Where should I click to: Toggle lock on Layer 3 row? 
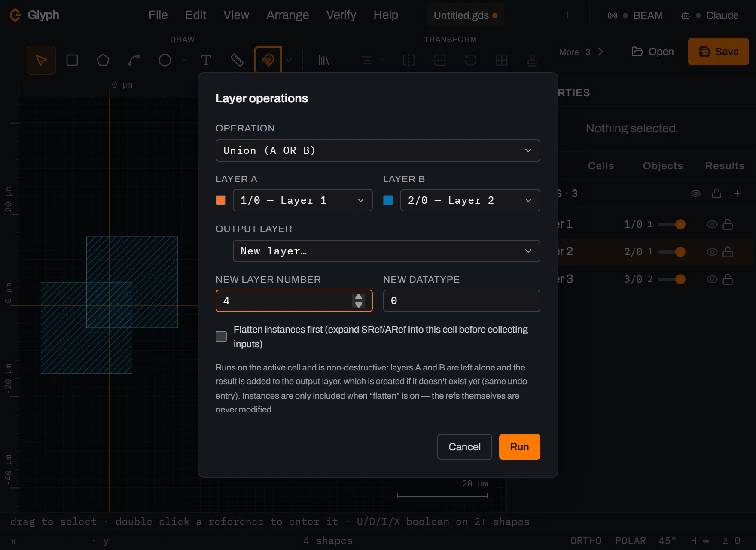(x=728, y=279)
